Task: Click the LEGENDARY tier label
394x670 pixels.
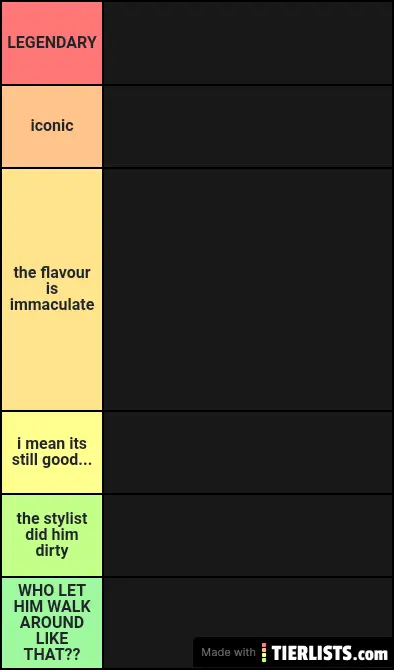Action: click(52, 43)
